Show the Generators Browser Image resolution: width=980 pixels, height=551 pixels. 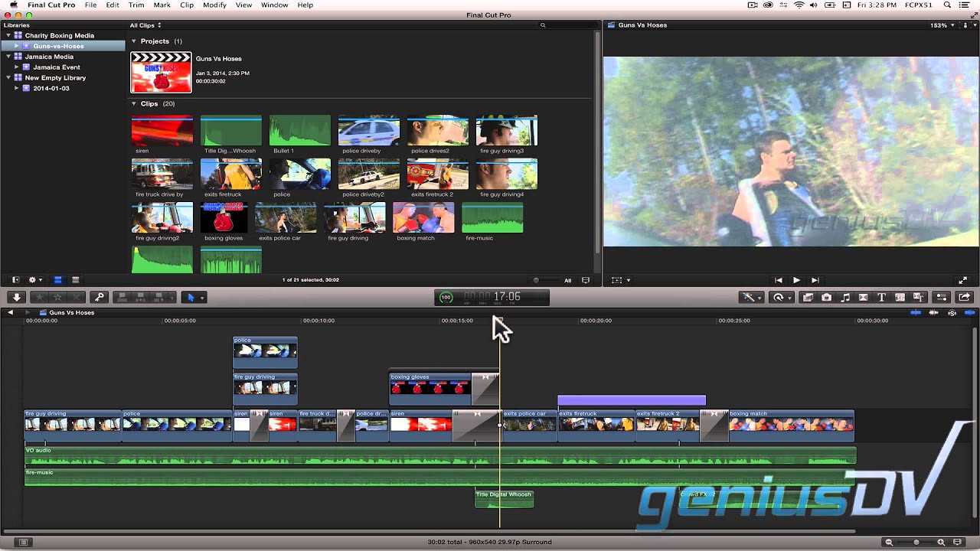tap(900, 297)
